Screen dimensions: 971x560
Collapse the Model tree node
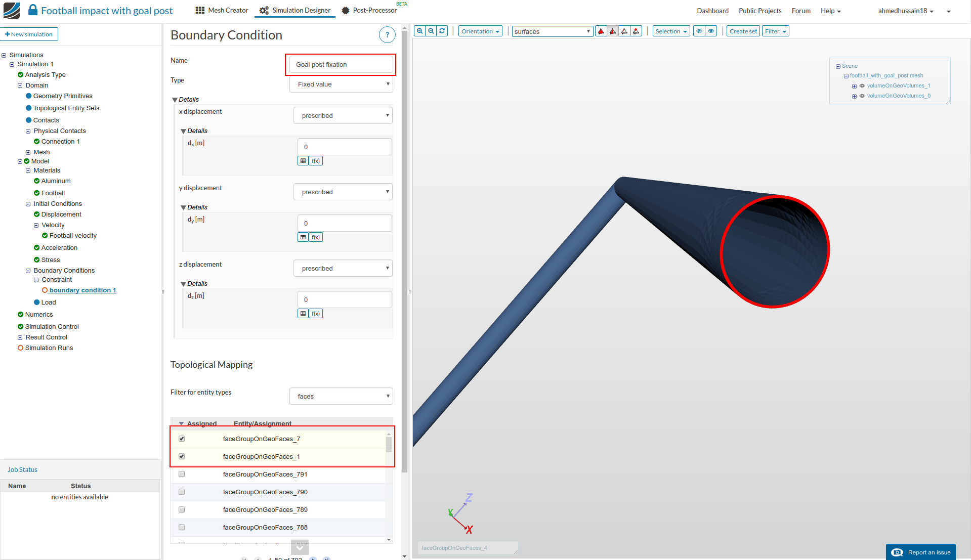pyautogui.click(x=20, y=162)
